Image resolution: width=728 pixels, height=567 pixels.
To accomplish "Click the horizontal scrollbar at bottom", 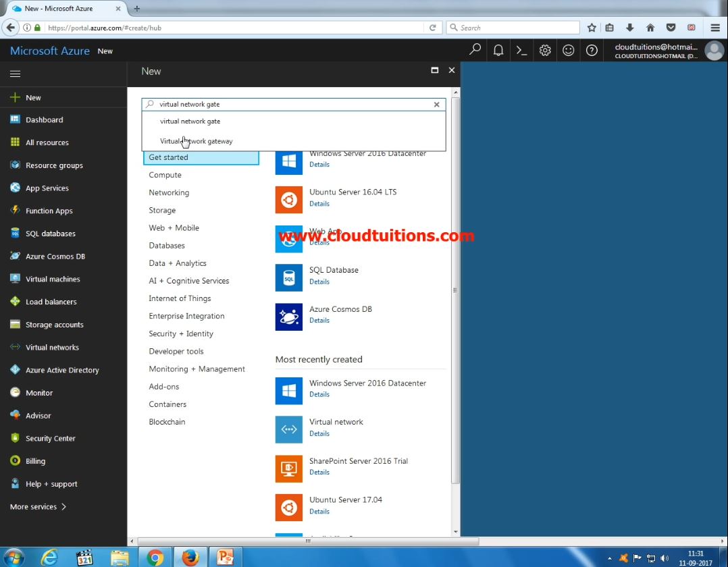I will pos(308,541).
